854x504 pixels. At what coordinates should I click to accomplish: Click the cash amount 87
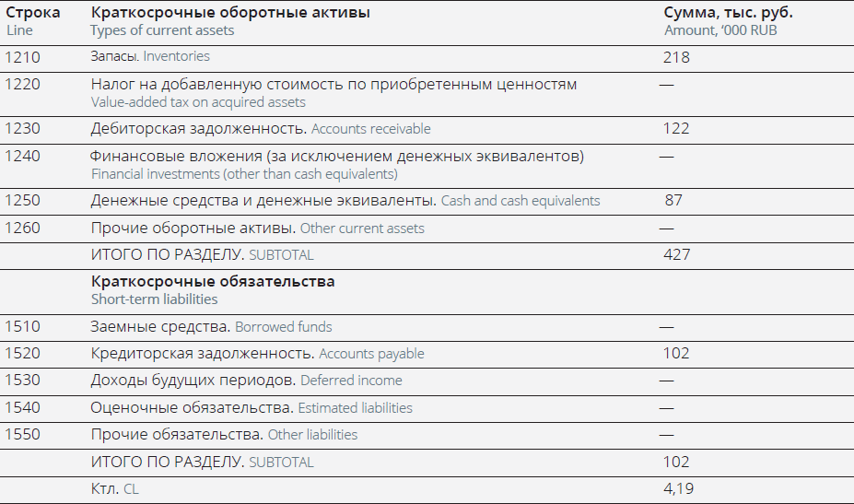point(673,201)
